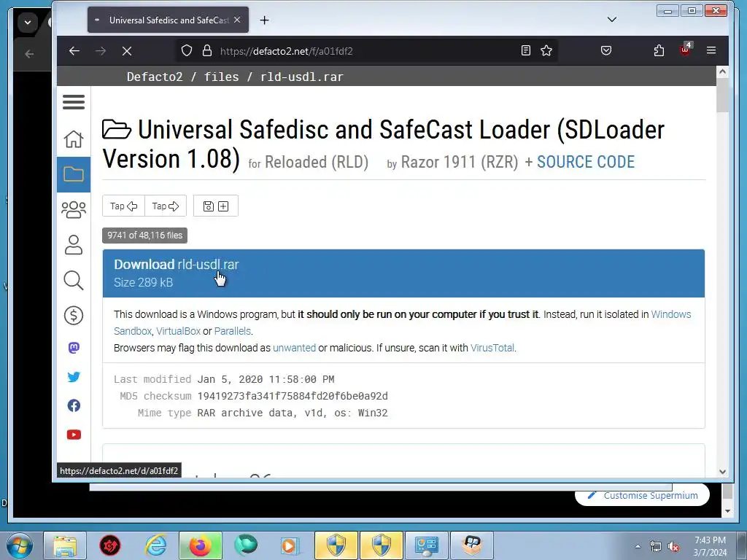Open the Facebook icon in the sidebar

(74, 405)
